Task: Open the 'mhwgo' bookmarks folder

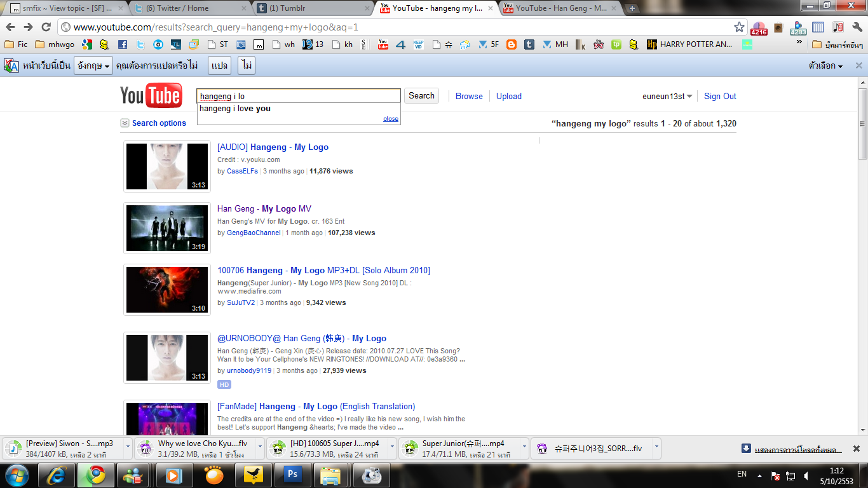Action: (55, 44)
